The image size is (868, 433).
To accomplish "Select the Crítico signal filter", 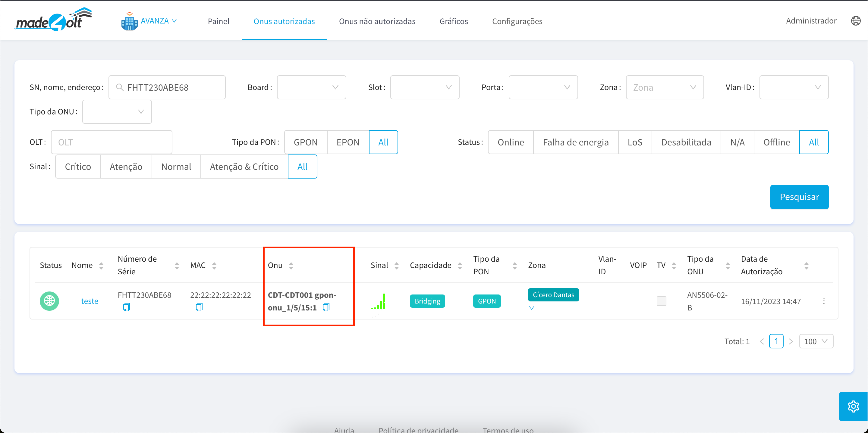I will [x=78, y=167].
